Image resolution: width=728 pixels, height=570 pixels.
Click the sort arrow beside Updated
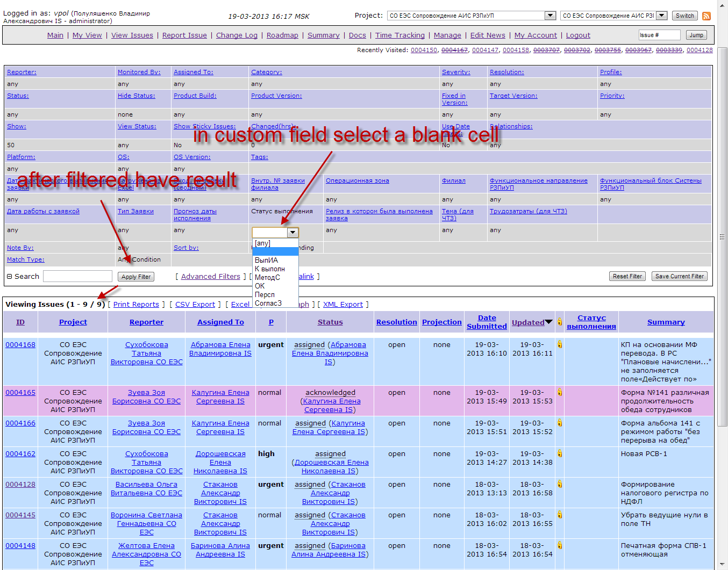point(548,322)
